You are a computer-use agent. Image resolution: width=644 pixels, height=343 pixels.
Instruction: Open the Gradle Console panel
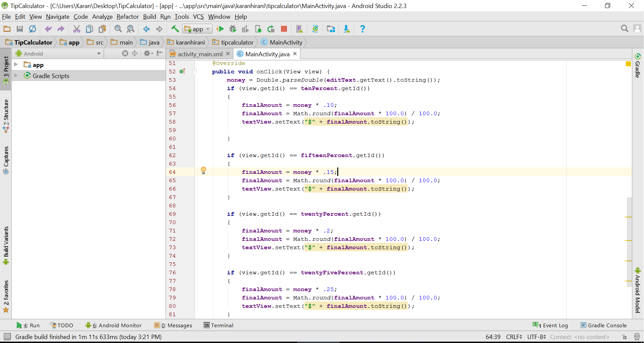click(603, 325)
